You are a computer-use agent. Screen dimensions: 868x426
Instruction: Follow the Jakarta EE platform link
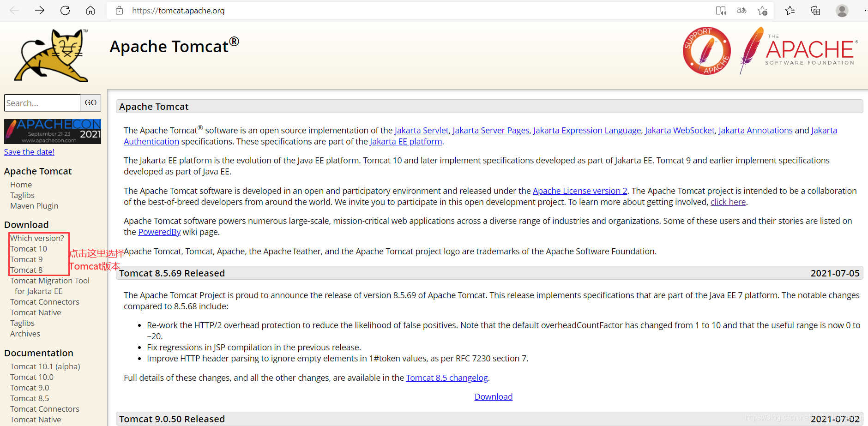(x=406, y=142)
